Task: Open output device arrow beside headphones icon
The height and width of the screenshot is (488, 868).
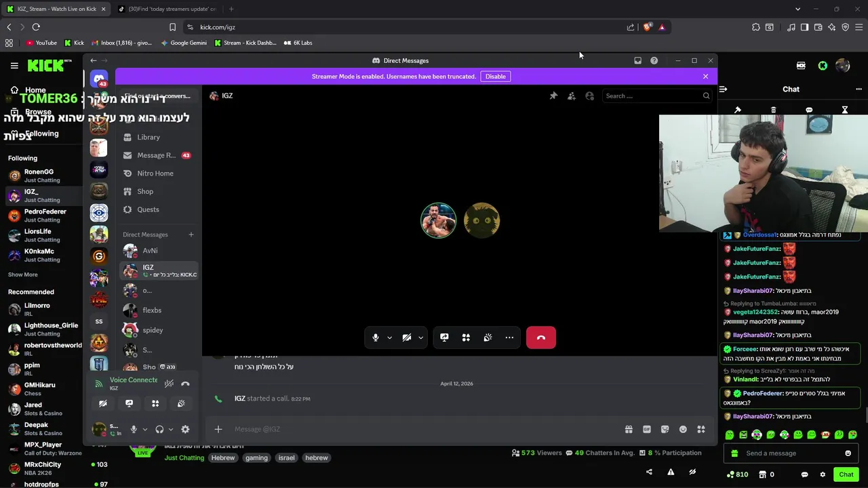Action: 170,429
